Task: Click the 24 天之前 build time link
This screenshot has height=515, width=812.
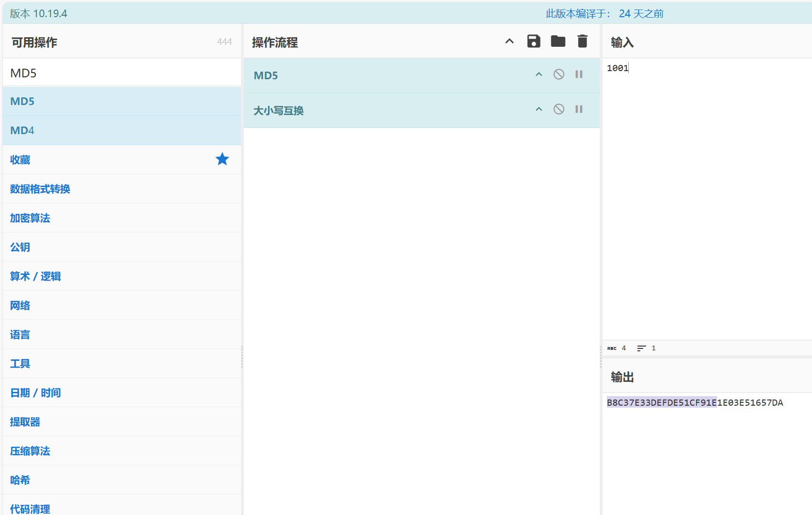Action: (x=641, y=14)
